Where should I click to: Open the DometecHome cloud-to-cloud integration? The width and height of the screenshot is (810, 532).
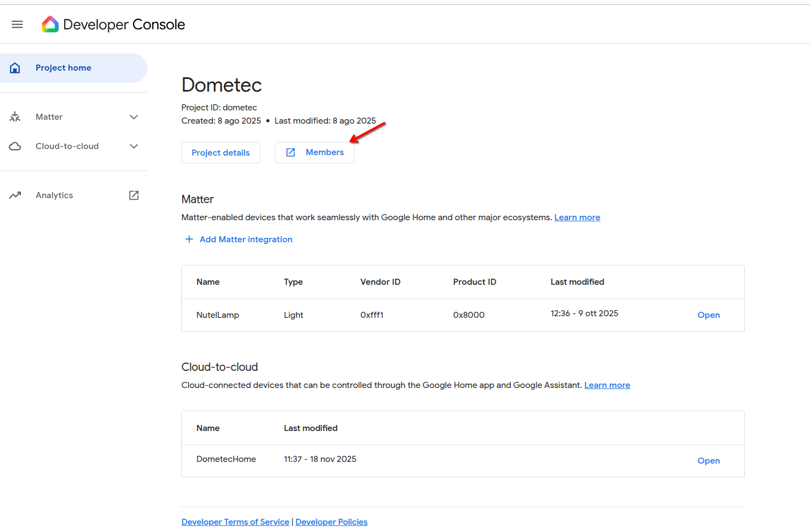click(708, 461)
